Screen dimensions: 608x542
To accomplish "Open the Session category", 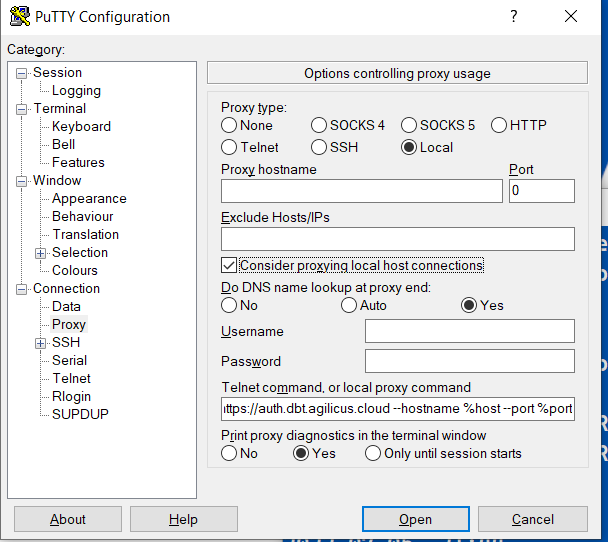I will pos(57,72).
